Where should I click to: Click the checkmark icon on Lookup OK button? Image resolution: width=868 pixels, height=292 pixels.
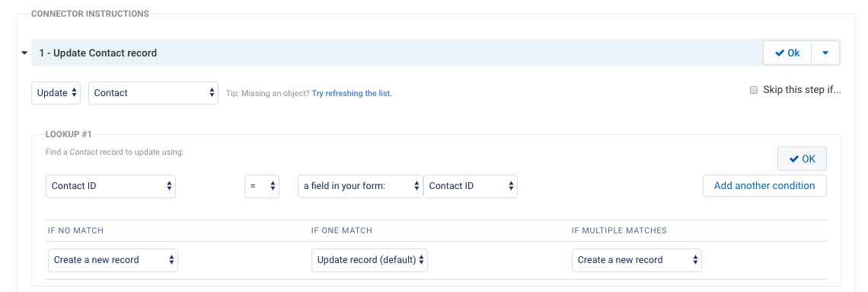(x=793, y=159)
